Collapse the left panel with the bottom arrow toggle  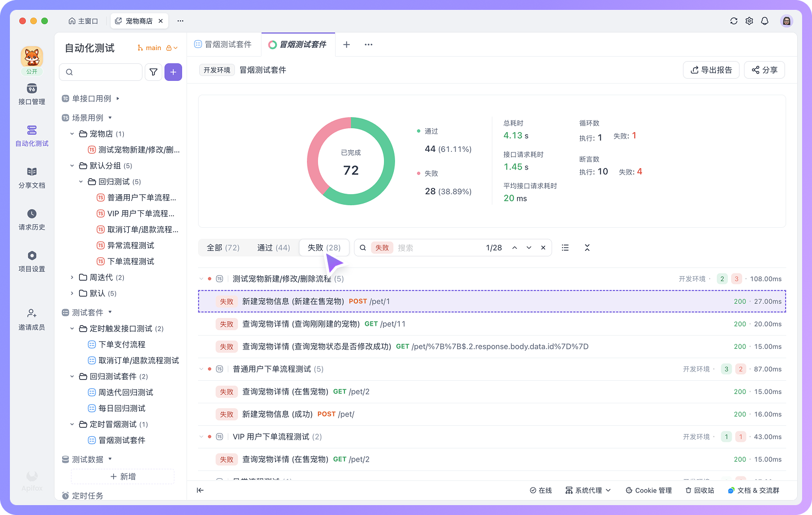pos(200,490)
